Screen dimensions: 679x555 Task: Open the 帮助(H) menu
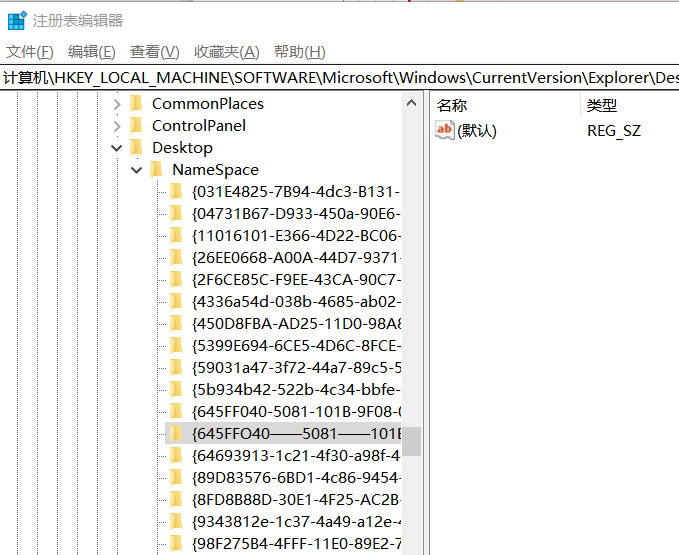(300, 52)
